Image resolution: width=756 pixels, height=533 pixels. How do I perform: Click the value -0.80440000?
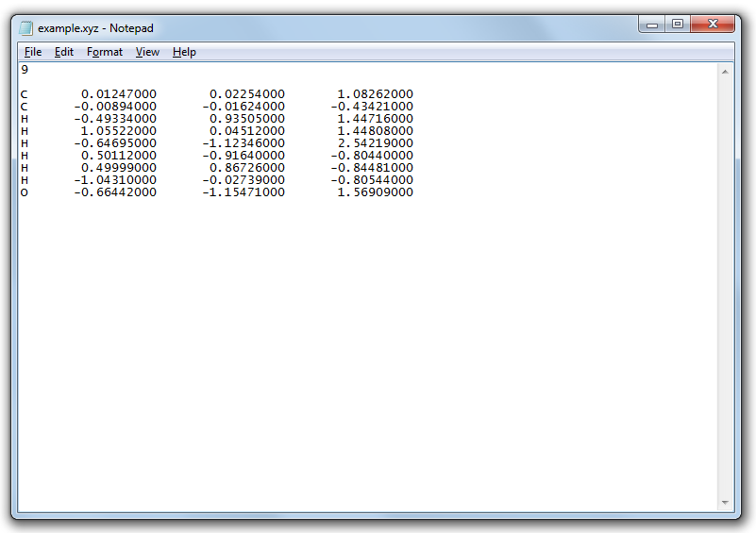pyautogui.click(x=372, y=155)
